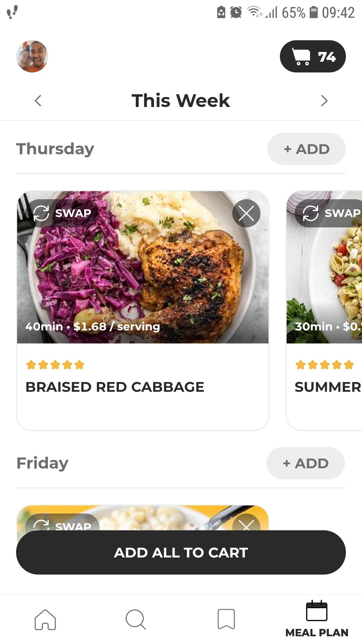The height and width of the screenshot is (644, 362).
Task: Go to the Home tab icon
Action: pyautogui.click(x=45, y=620)
